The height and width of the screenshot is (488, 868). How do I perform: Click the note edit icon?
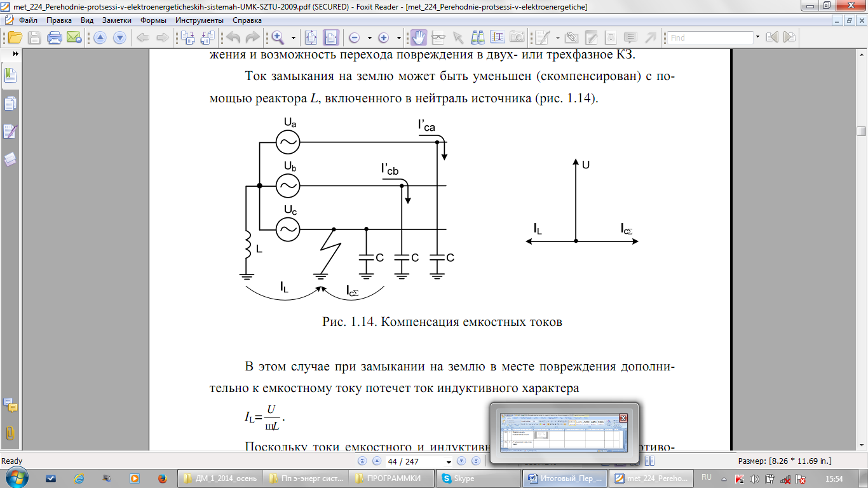pos(592,37)
